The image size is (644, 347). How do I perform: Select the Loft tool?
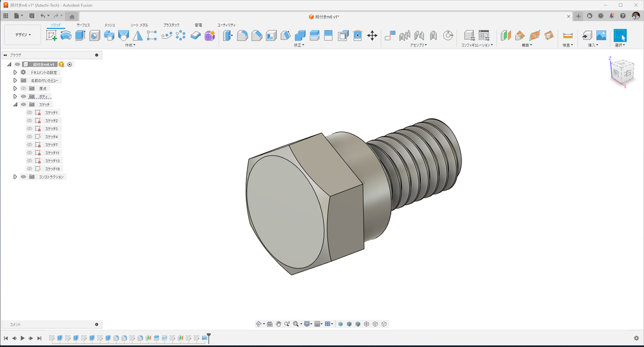tap(124, 35)
